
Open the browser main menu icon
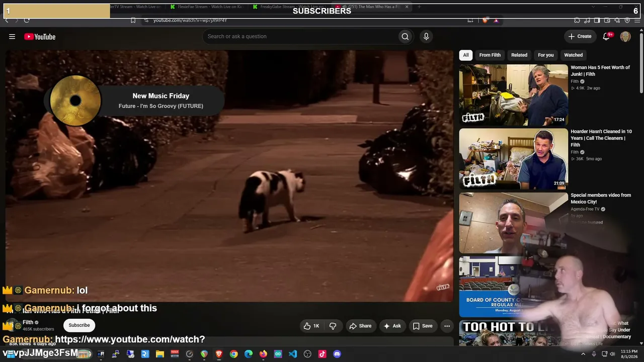(x=638, y=20)
